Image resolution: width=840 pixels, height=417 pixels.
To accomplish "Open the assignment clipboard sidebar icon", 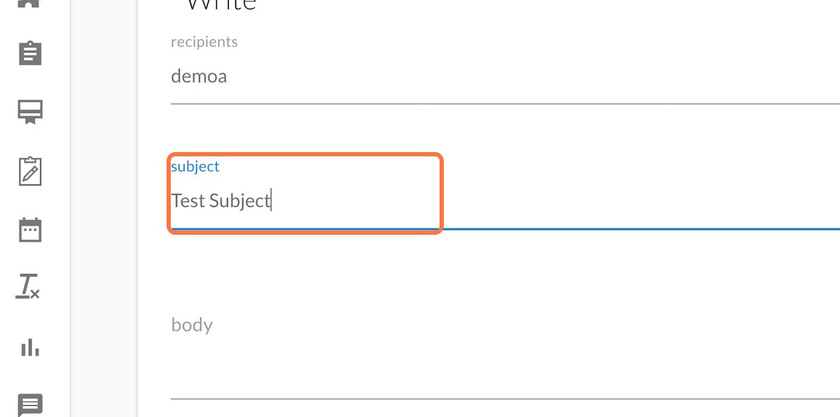I will (30, 53).
